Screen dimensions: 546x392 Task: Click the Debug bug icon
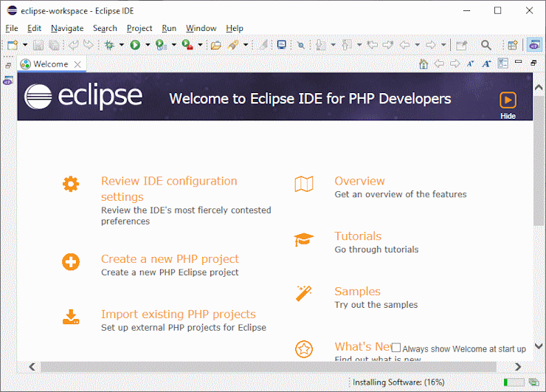point(109,45)
